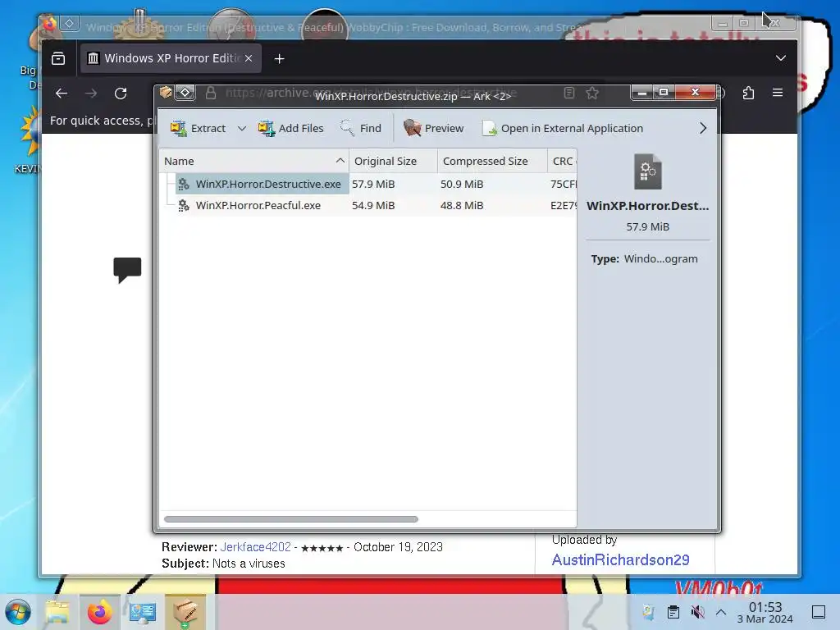Click Firefox back arrow button

click(x=61, y=94)
